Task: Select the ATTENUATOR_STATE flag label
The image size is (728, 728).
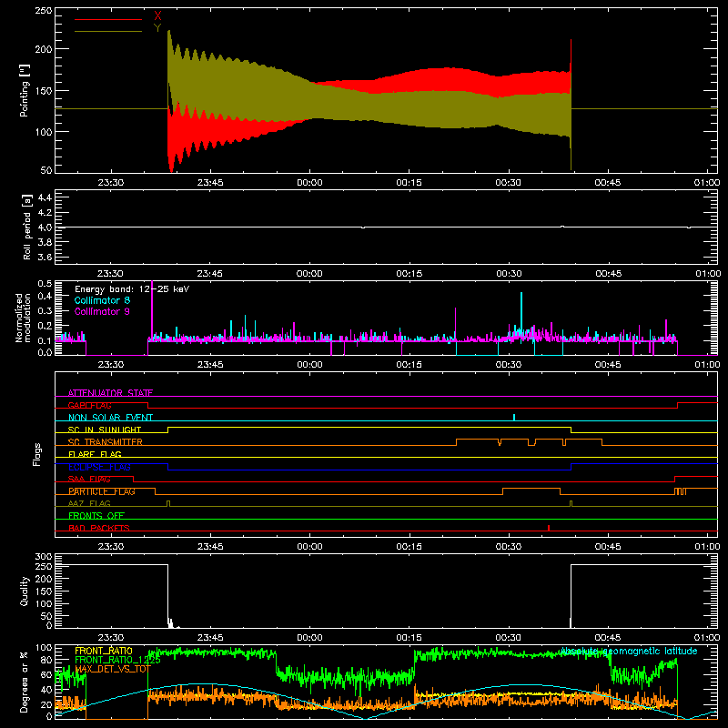Action: (x=110, y=393)
